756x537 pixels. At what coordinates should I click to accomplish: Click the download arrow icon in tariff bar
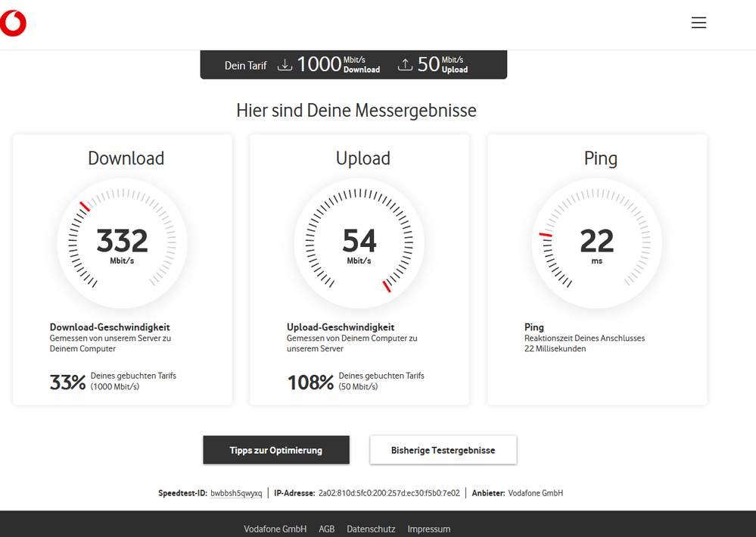pyautogui.click(x=285, y=64)
